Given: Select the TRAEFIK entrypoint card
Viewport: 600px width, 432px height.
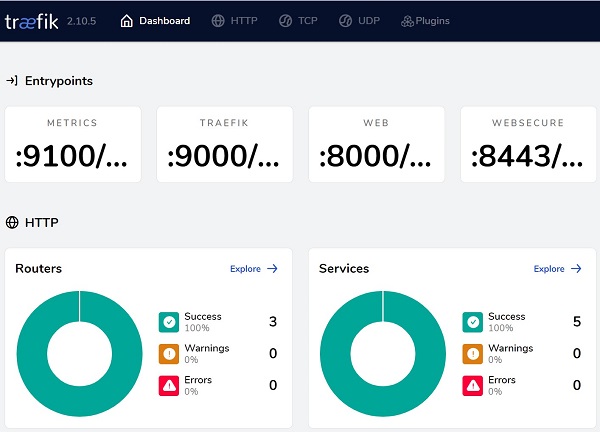Looking at the screenshot, I should [225, 144].
